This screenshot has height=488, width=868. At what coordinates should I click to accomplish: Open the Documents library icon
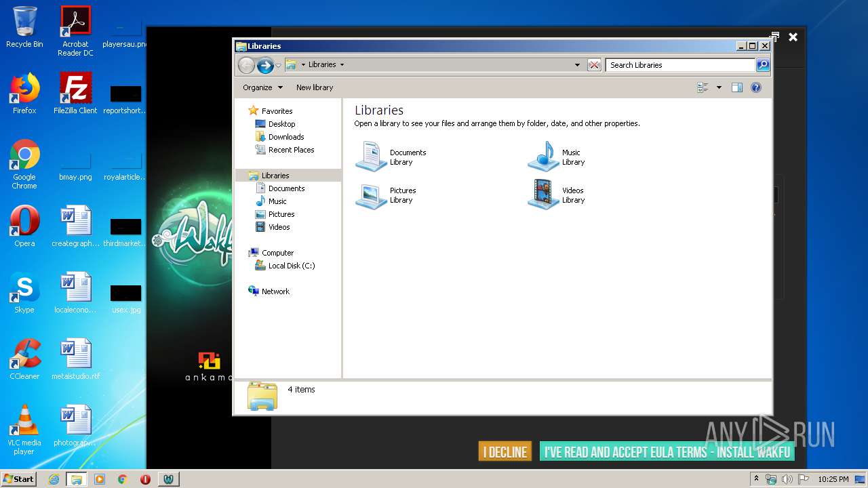[x=371, y=157]
